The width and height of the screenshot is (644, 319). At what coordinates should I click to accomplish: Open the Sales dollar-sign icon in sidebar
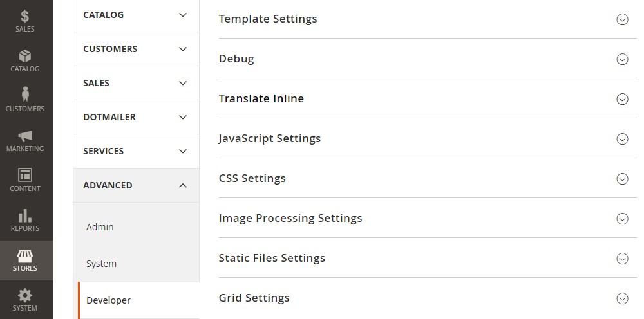click(x=25, y=16)
